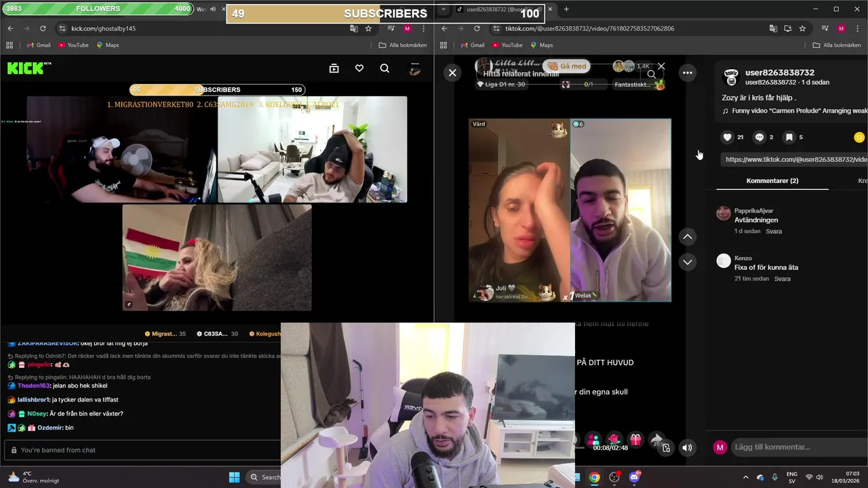Open Chrome menu in TikTok window
This screenshot has width=868, height=488.
(857, 28)
